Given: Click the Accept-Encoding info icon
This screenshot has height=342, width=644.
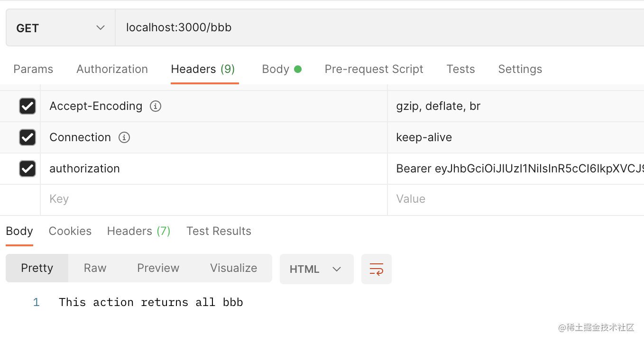Looking at the screenshot, I should pos(156,106).
